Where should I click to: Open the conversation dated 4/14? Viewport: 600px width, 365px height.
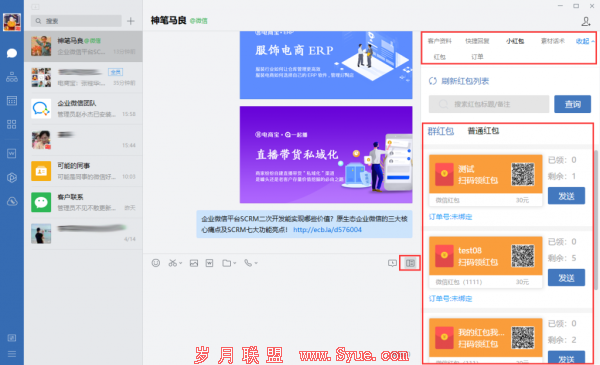(83, 233)
